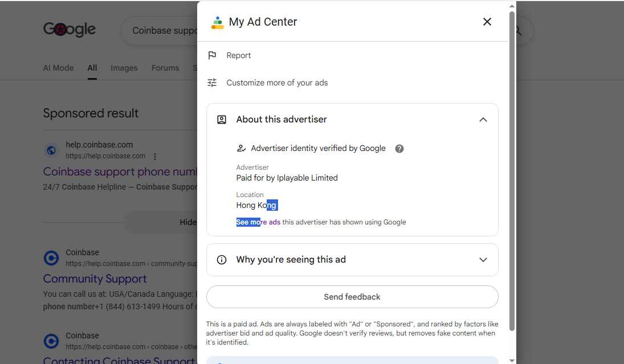Expand Why you're seeing this ad
The height and width of the screenshot is (364, 624).
pos(483,260)
